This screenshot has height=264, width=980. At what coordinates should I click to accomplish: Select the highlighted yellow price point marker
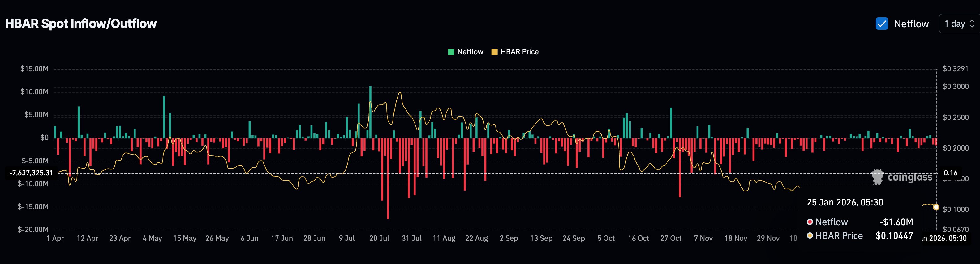(936, 207)
